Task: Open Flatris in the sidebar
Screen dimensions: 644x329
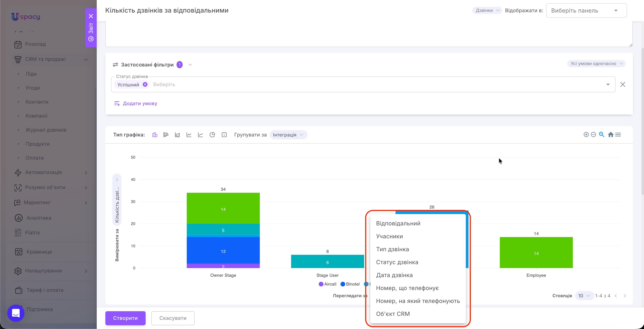Action: 33,233
